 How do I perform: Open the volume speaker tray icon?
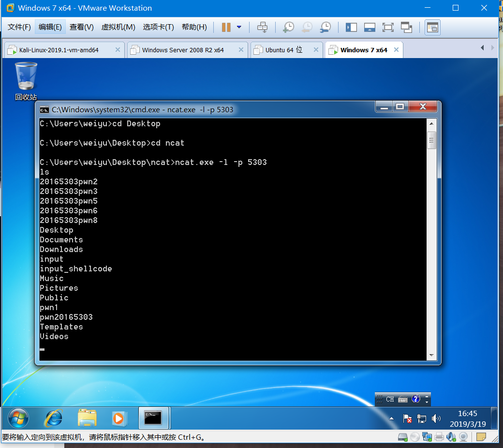point(436,418)
